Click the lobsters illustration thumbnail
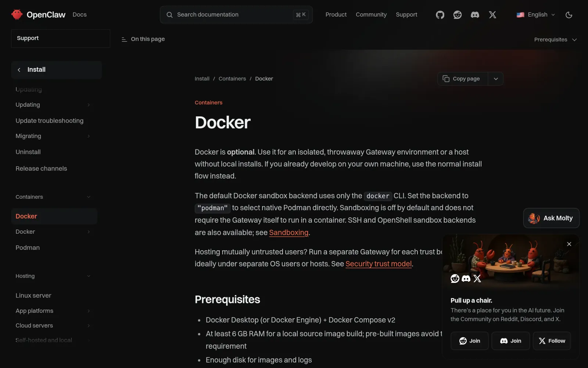The image size is (588, 368). (x=510, y=262)
